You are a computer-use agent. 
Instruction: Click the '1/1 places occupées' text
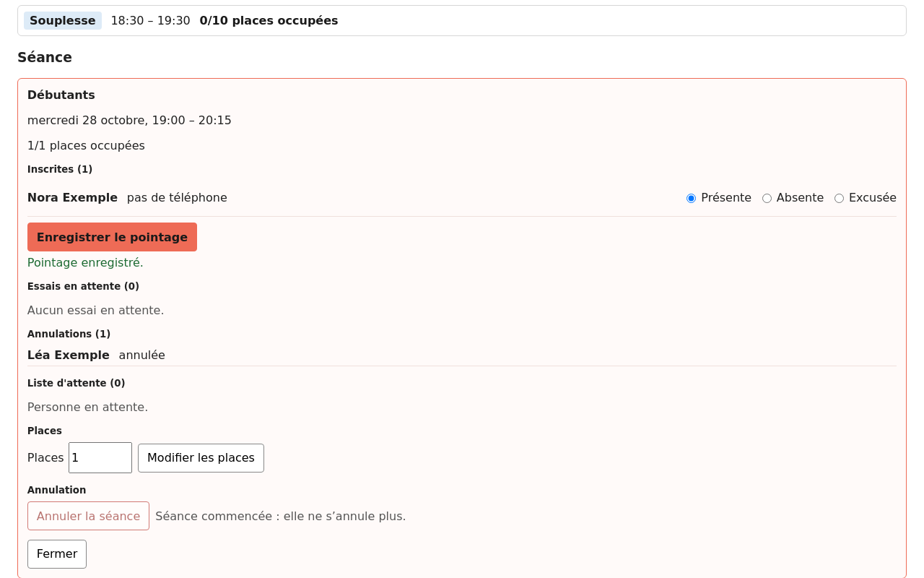pos(86,145)
